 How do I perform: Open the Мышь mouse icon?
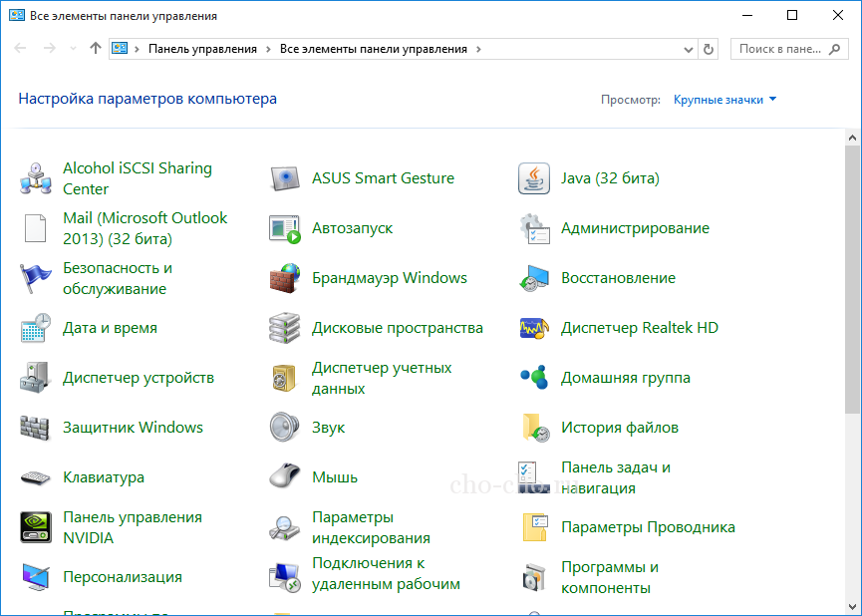(x=285, y=477)
